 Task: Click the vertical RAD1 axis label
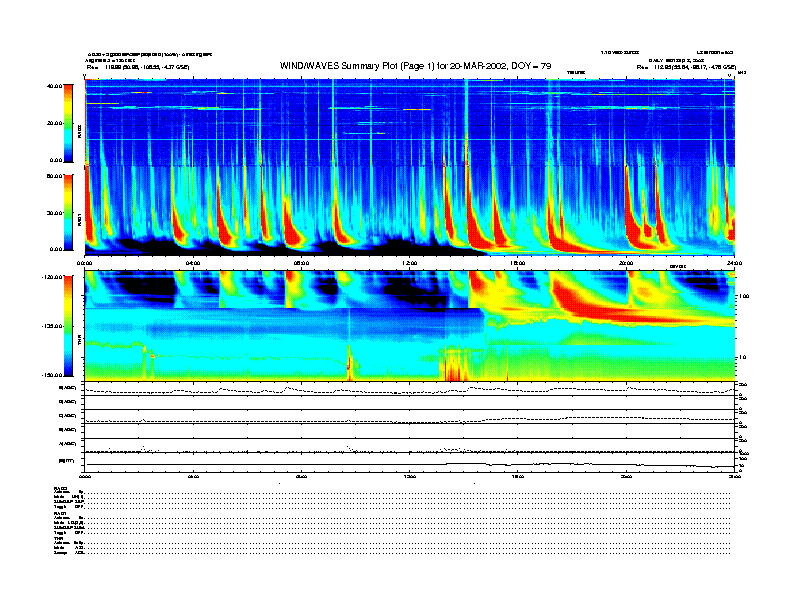[x=79, y=220]
